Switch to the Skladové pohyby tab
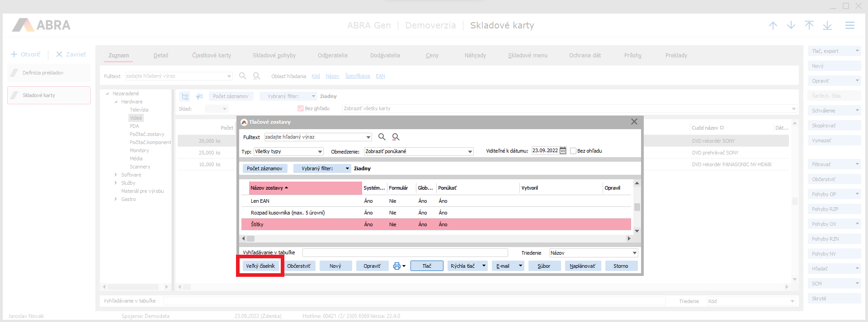 point(274,56)
